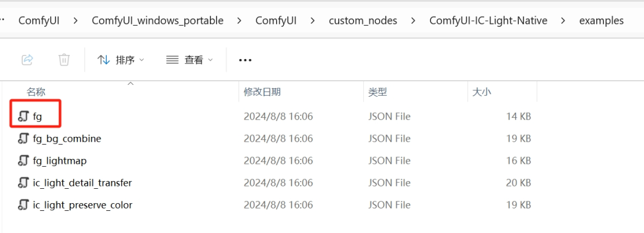The height and width of the screenshot is (233, 644).
Task: Open the 查看 view dropdown
Action: (190, 60)
